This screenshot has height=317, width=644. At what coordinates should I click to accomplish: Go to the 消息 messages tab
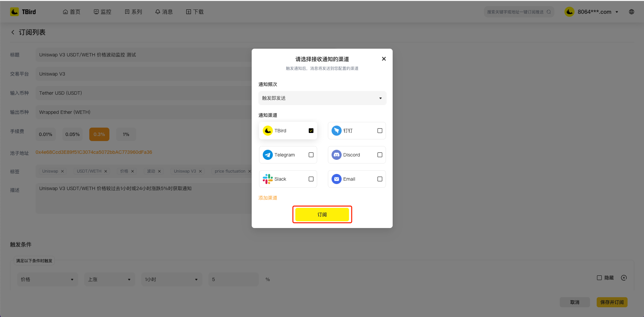164,12
